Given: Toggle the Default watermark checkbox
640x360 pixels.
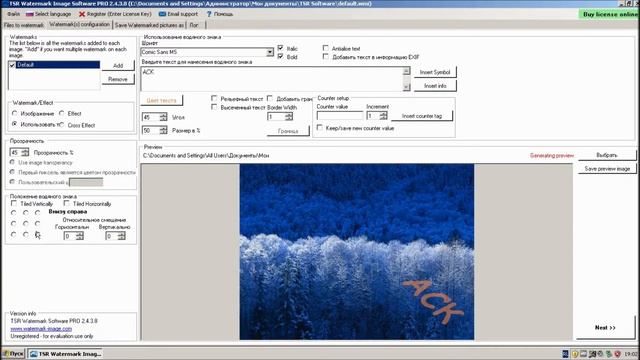Looking at the screenshot, I should [12, 65].
